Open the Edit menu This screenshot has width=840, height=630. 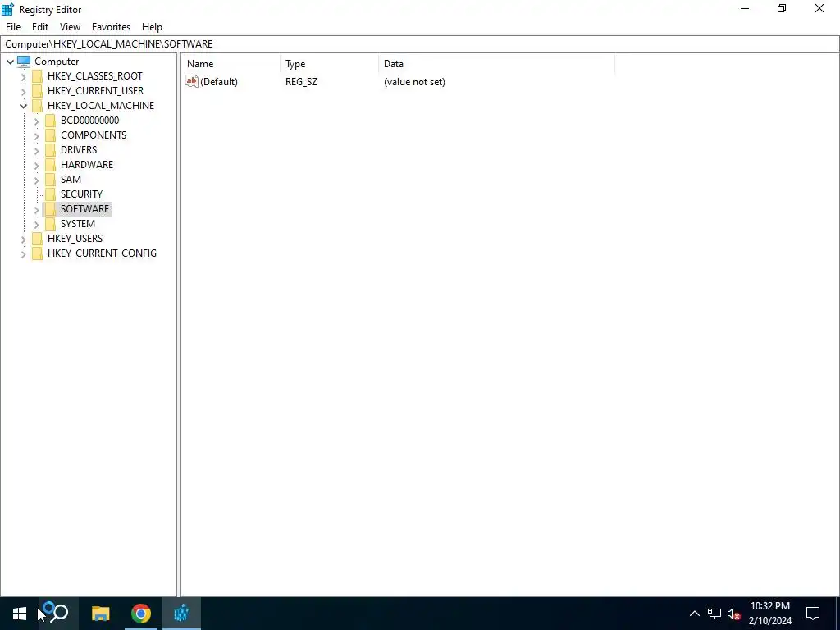(40, 27)
